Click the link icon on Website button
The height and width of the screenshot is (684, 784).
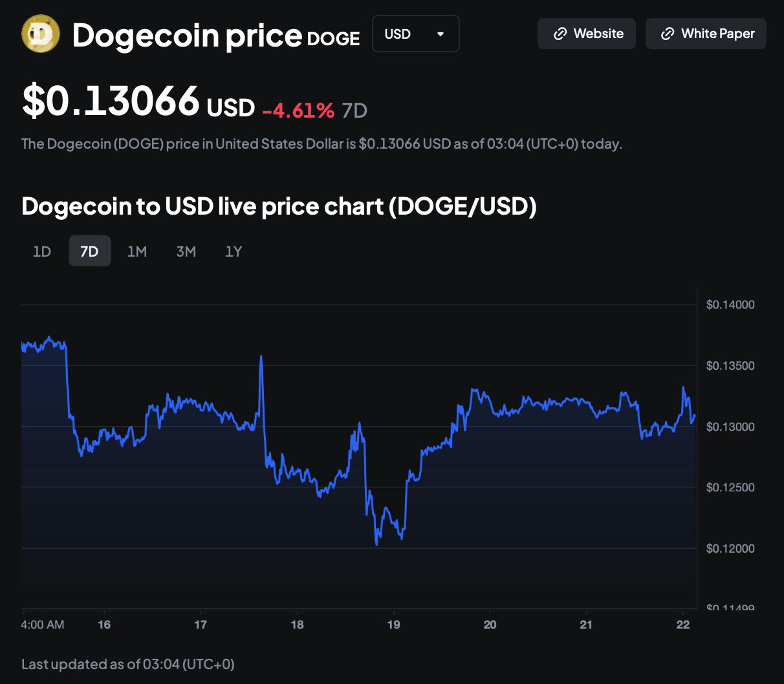pyautogui.click(x=560, y=34)
